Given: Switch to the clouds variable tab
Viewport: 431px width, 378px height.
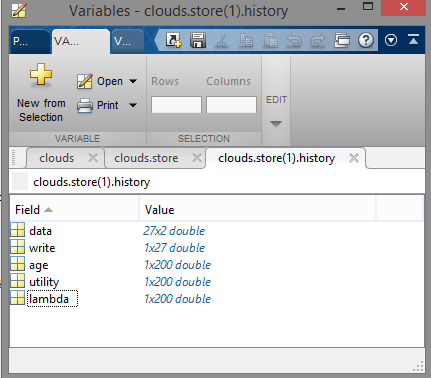Looking at the screenshot, I should (x=57, y=158).
